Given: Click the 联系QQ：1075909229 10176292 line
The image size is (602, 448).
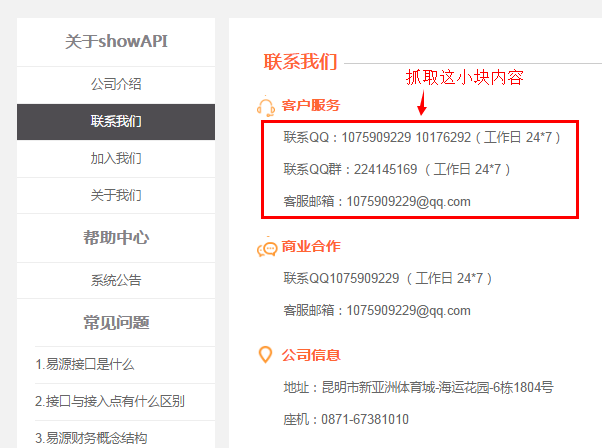Looking at the screenshot, I should tap(423, 137).
